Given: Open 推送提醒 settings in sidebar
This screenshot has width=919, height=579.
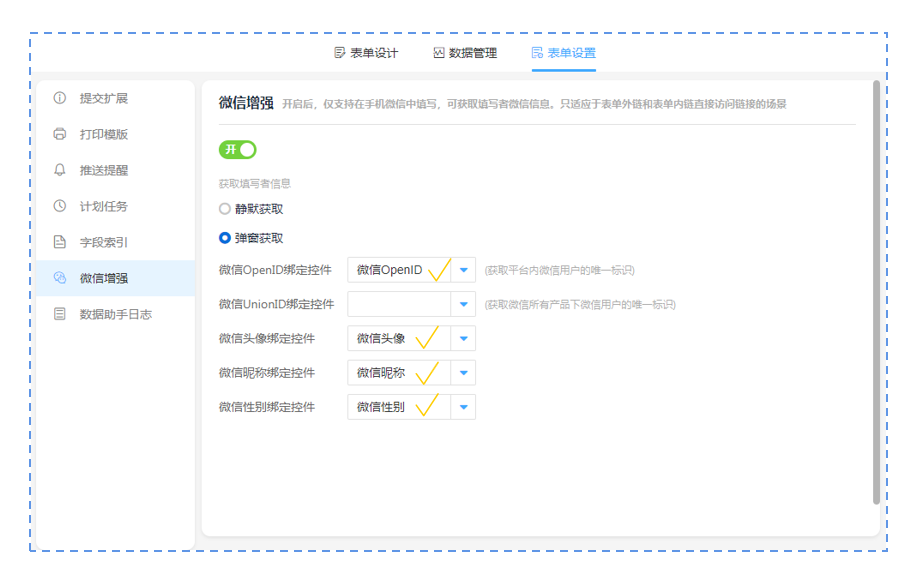Looking at the screenshot, I should pyautogui.click(x=104, y=170).
